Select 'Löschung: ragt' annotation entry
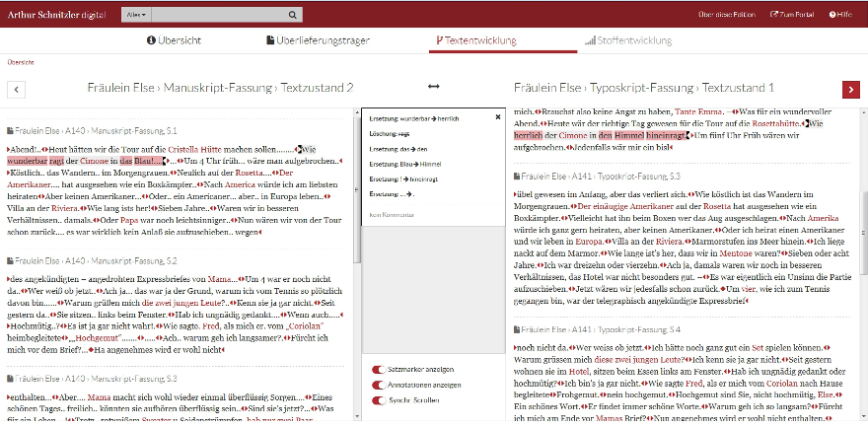868x428 pixels. [x=391, y=133]
